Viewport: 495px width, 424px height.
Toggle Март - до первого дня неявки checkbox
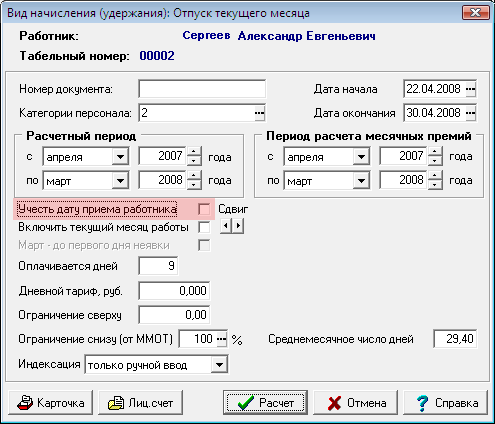click(204, 246)
